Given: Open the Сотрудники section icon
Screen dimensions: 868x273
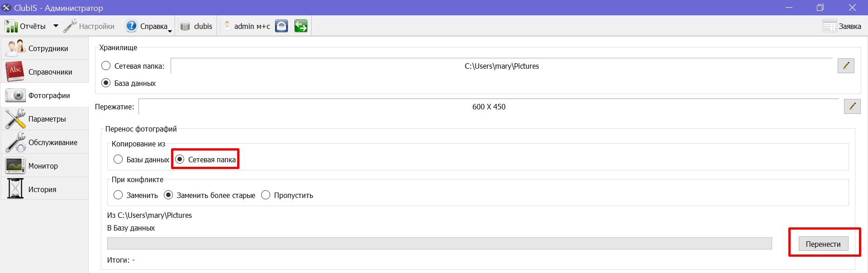Looking at the screenshot, I should 15,48.
